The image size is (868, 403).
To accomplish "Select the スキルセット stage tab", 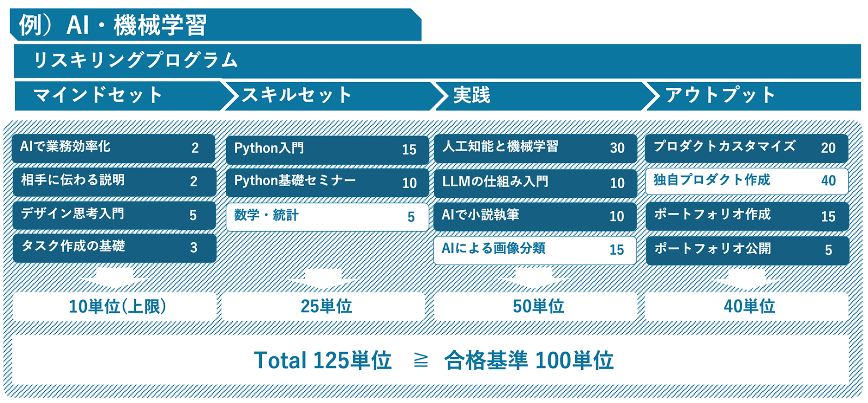I will [x=328, y=96].
